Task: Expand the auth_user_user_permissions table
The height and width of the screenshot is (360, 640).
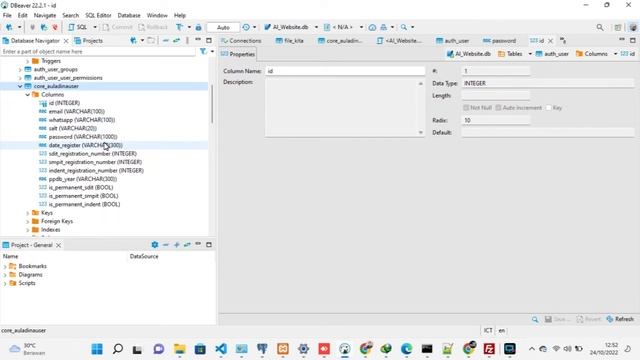Action: pos(20,78)
